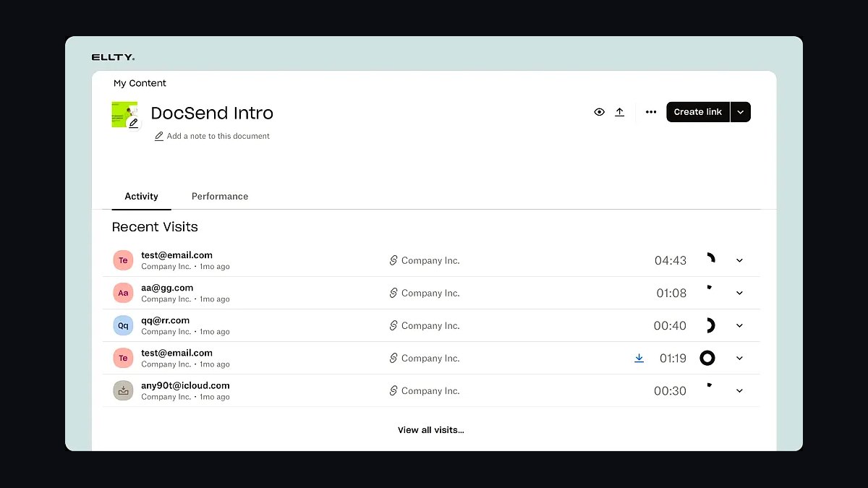Click Add a note to this document

(212, 136)
